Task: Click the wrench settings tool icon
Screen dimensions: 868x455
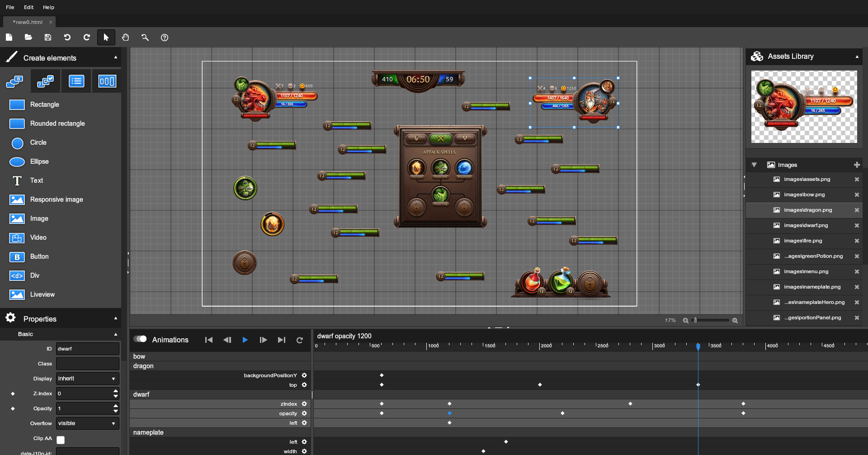Action: pyautogui.click(x=145, y=38)
